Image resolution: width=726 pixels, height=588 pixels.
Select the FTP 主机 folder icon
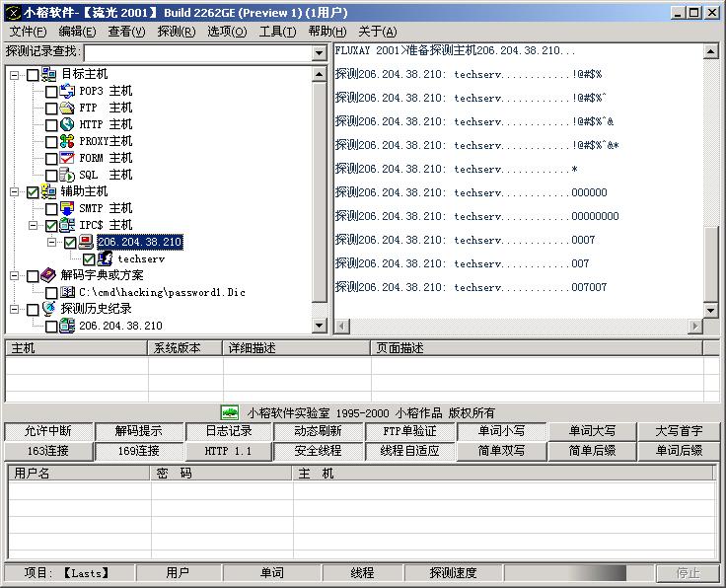67,108
